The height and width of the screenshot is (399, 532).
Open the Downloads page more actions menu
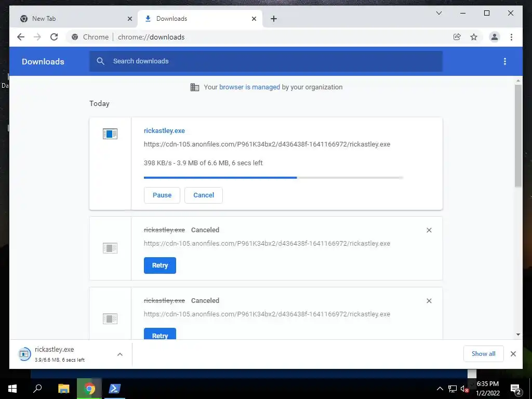[x=505, y=61]
